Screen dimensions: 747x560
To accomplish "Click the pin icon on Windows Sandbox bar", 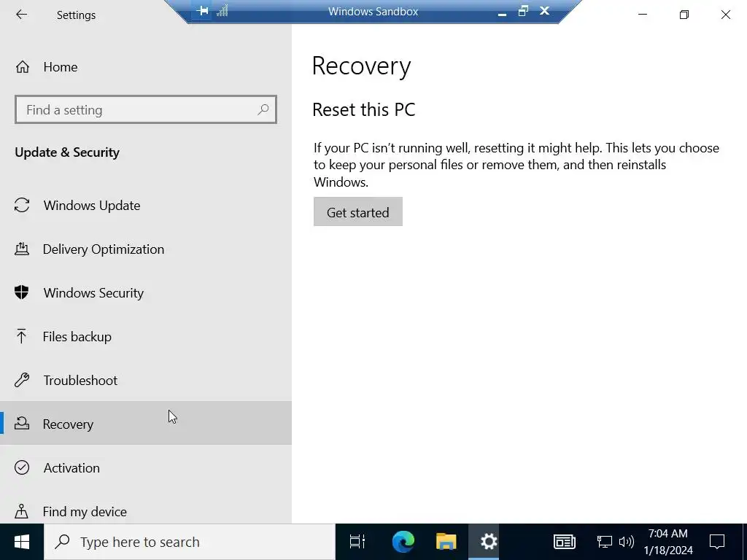I will click(203, 11).
